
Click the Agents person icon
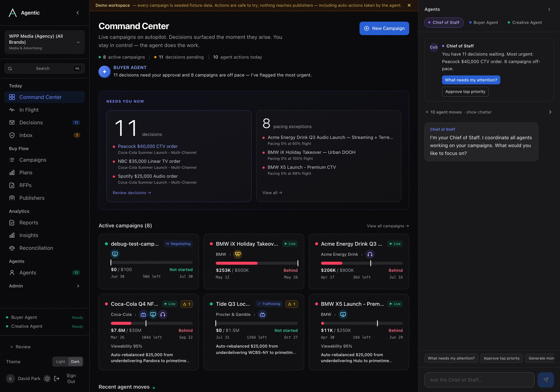(x=12, y=273)
